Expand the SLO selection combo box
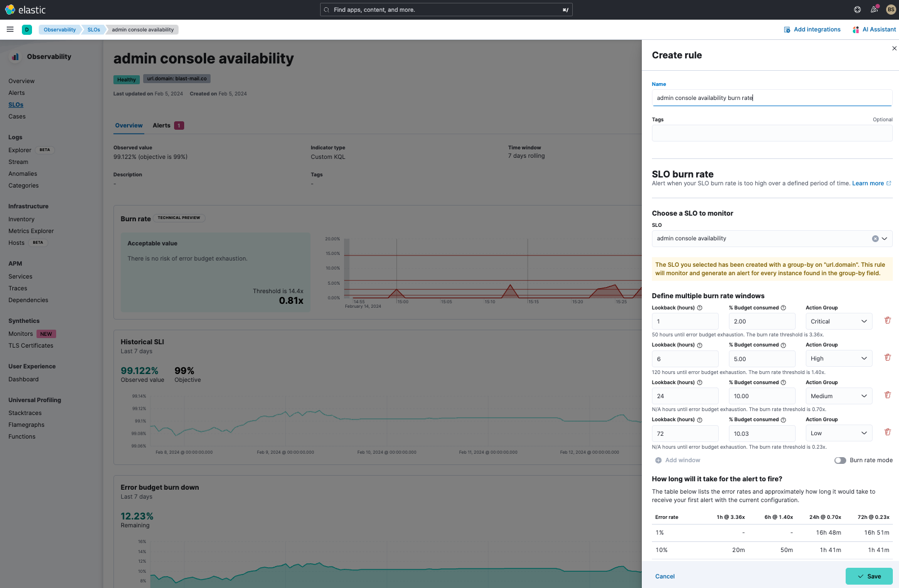Screen dimensions: 899x588 (x=884, y=239)
